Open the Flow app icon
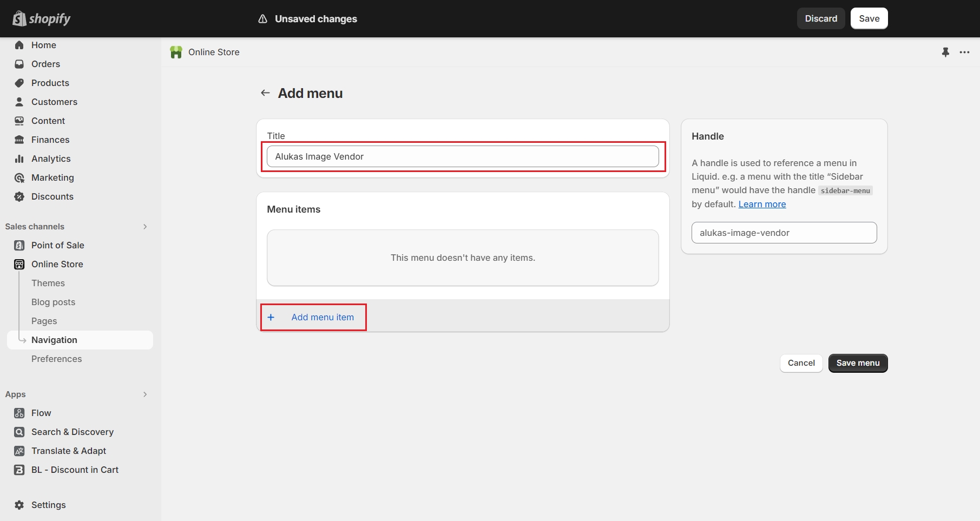 tap(19, 413)
